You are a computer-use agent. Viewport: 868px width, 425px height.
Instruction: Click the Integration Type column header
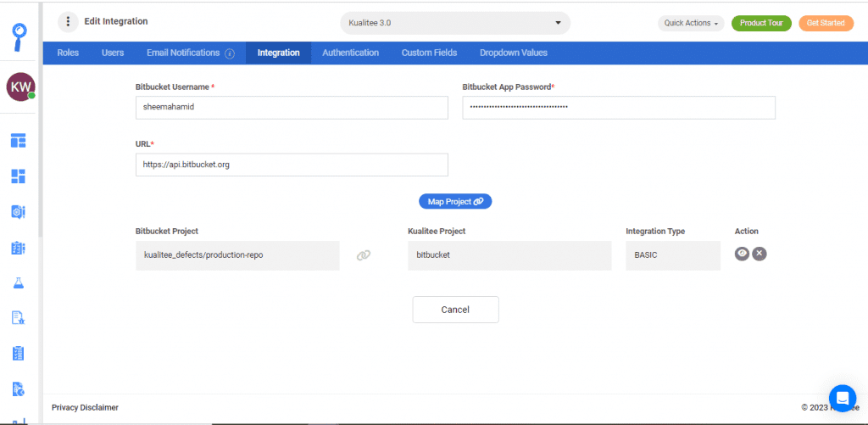[x=655, y=231]
